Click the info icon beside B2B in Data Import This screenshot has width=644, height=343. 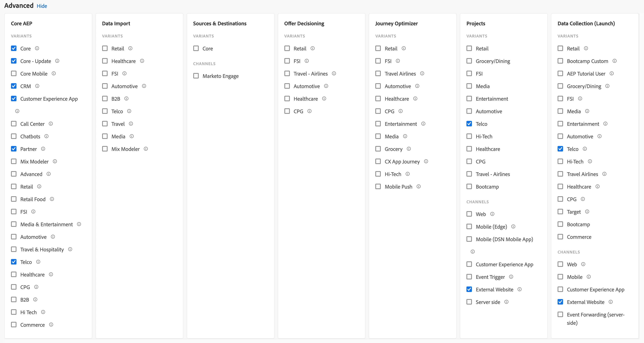[x=126, y=98]
